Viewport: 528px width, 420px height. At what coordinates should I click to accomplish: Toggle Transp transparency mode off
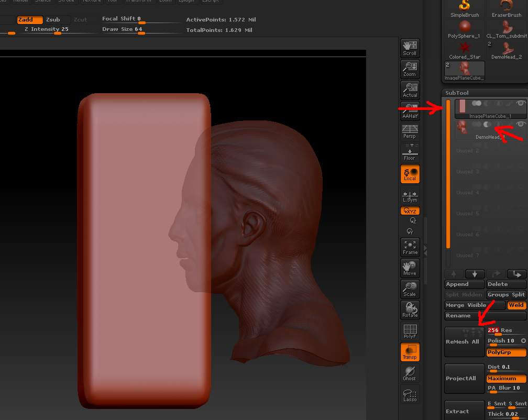tap(410, 352)
